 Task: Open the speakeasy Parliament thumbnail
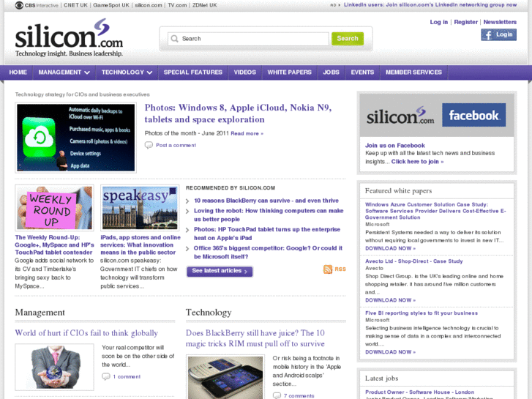coord(140,208)
